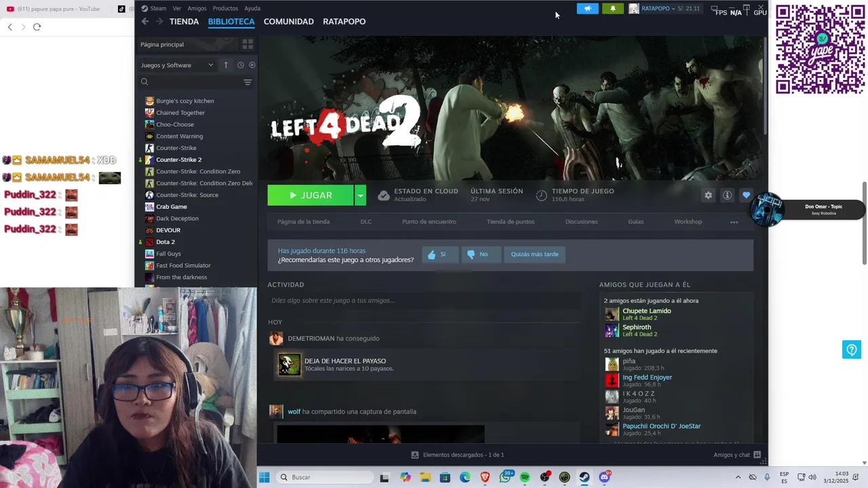868x488 pixels.
Task: Open Workshop link
Action: (688, 222)
